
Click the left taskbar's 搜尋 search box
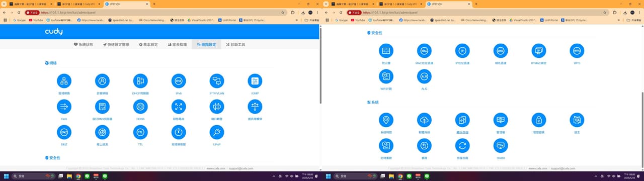[x=33, y=176]
